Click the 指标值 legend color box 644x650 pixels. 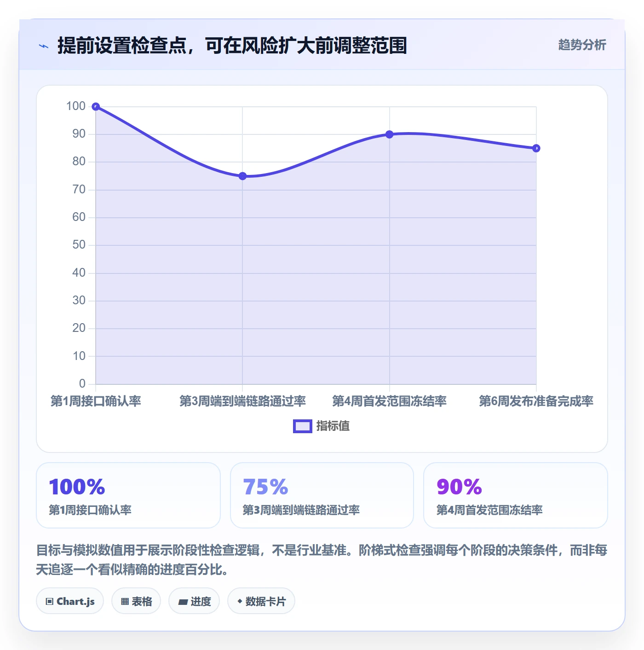[303, 426]
